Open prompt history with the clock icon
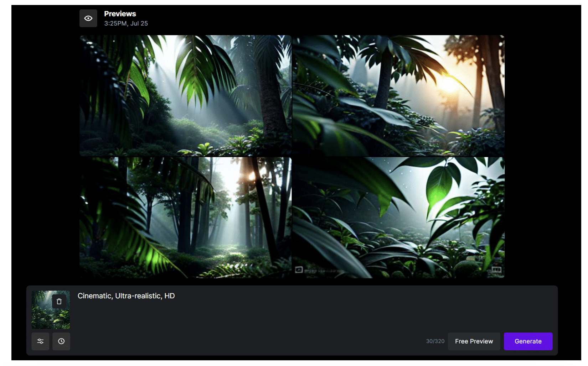Image resolution: width=588 pixels, height=366 pixels. click(61, 341)
